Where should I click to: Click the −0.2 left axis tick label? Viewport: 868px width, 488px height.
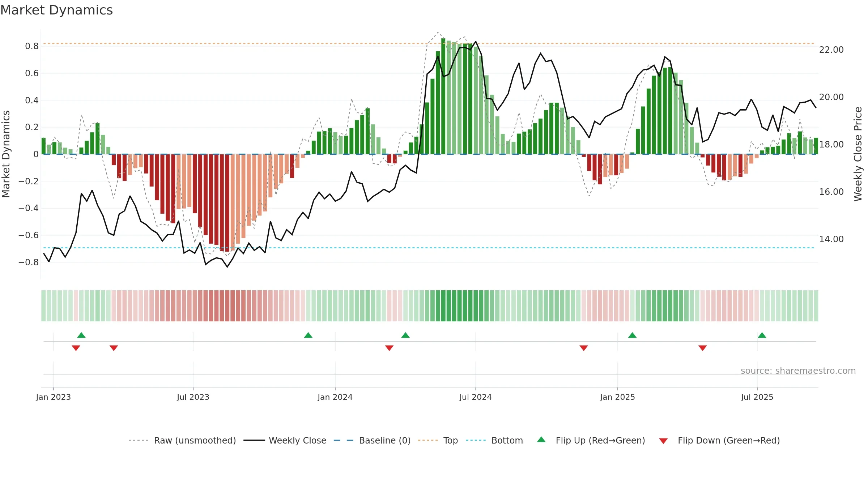[29, 181]
